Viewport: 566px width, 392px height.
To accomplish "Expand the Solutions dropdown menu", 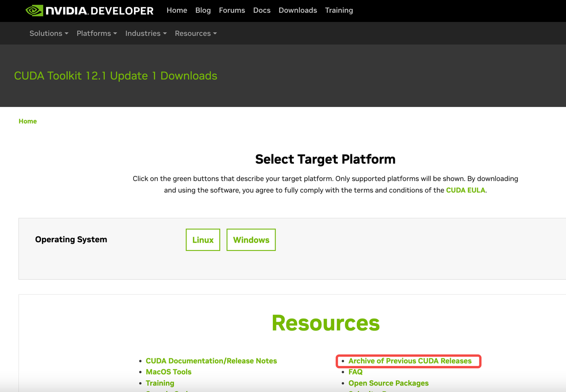I will coord(49,33).
